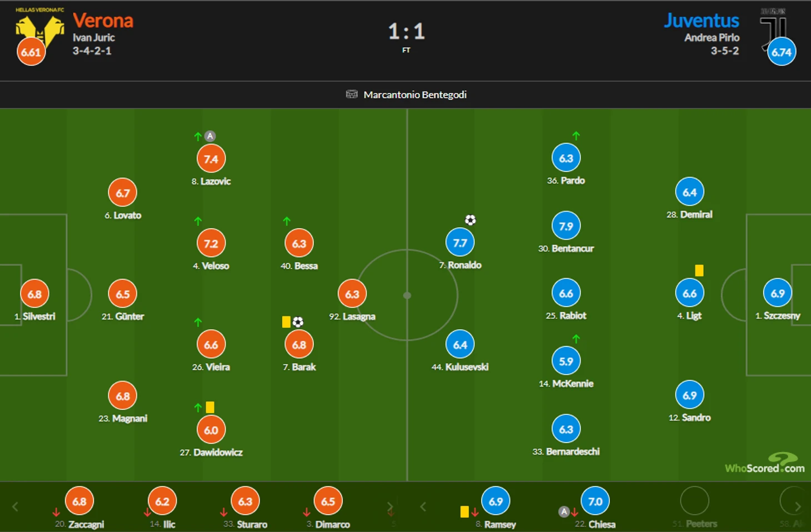Image resolution: width=811 pixels, height=532 pixels.
Task: Click Silvestri's 6.8 goalkeeper badge
Action: tap(34, 294)
